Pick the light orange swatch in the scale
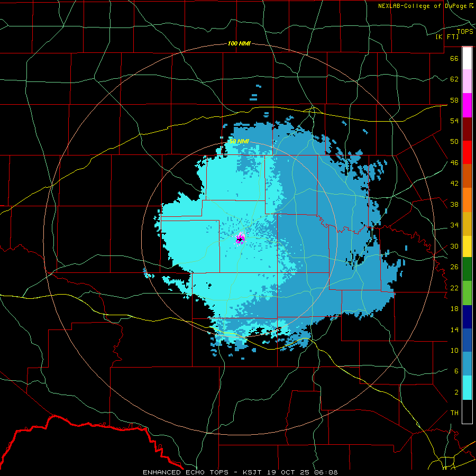 [x=467, y=200]
